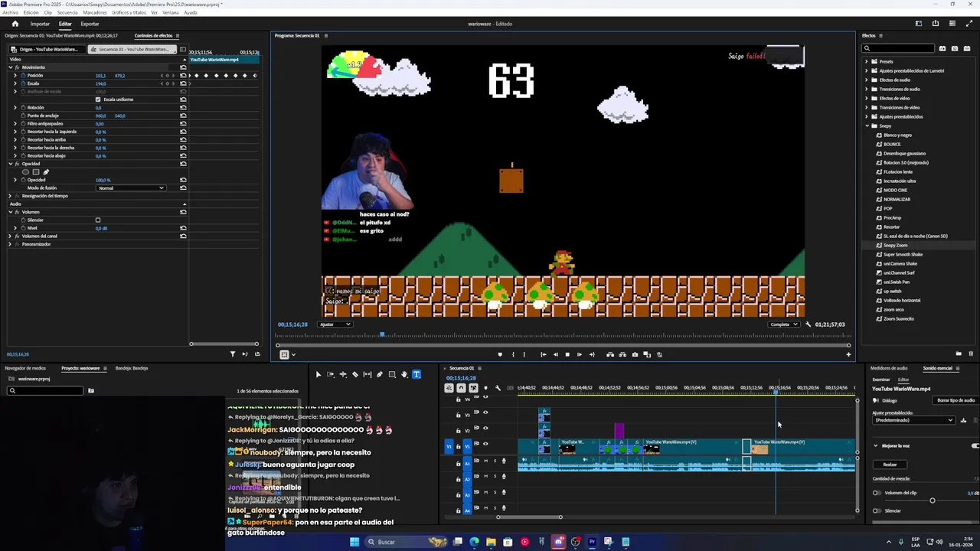
Task: Step forward one frame
Action: click(x=579, y=354)
